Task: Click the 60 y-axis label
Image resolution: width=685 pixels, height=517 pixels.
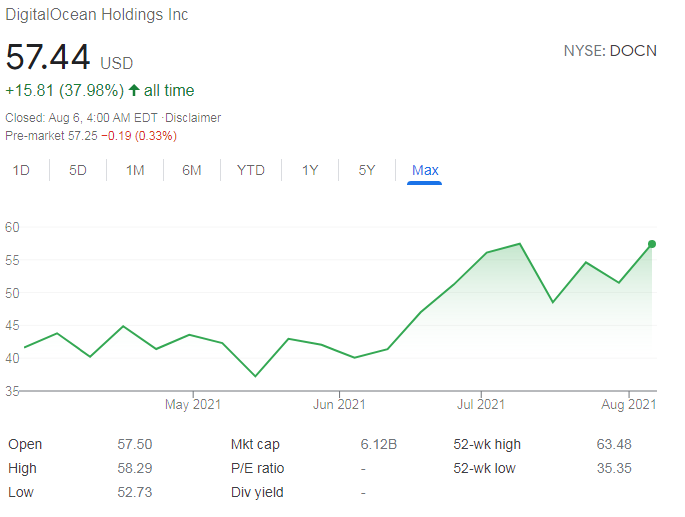Action: [x=12, y=227]
